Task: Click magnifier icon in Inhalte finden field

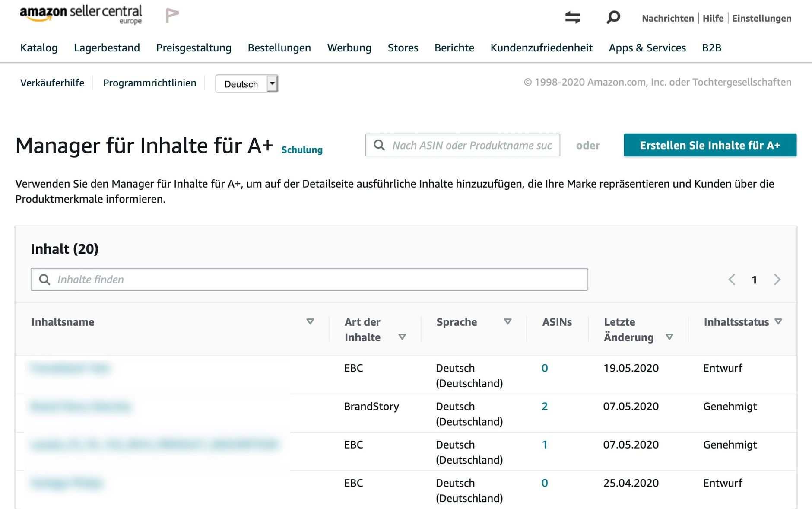Action: pos(44,280)
